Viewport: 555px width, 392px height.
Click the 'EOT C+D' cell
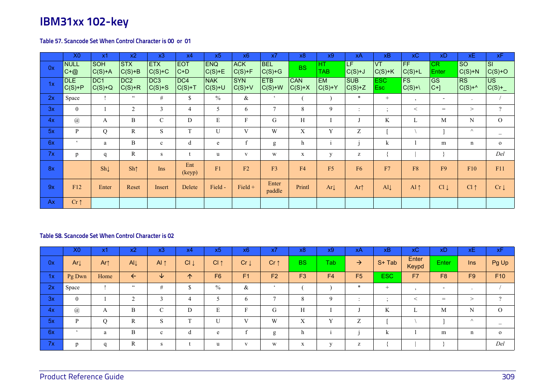(x=190, y=68)
